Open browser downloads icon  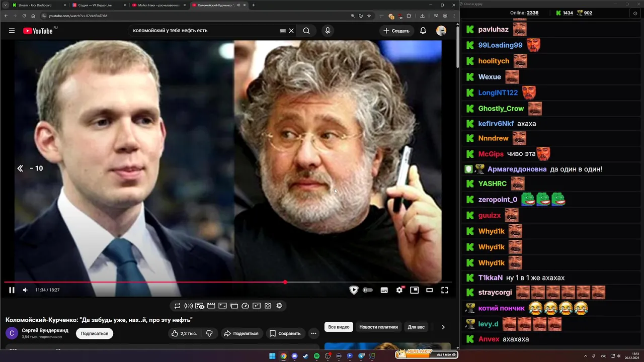[x=422, y=16]
